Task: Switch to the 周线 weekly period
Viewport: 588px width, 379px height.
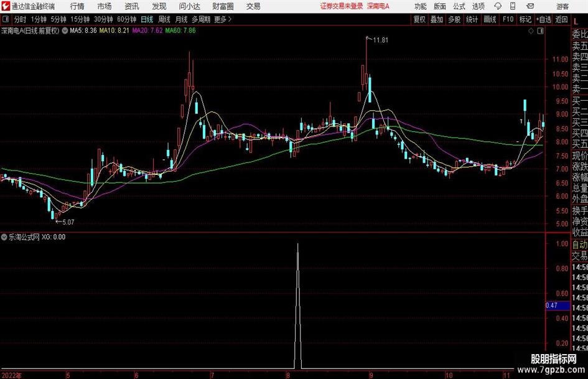Action: 164,19
